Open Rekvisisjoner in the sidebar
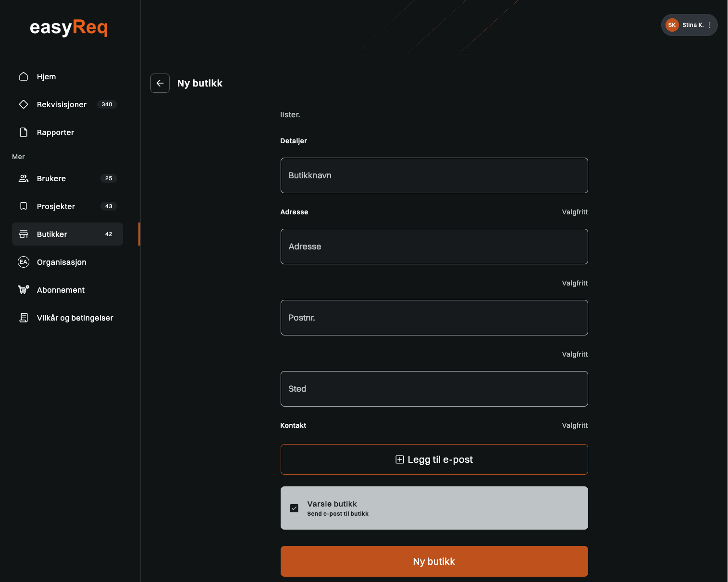 (x=67, y=104)
